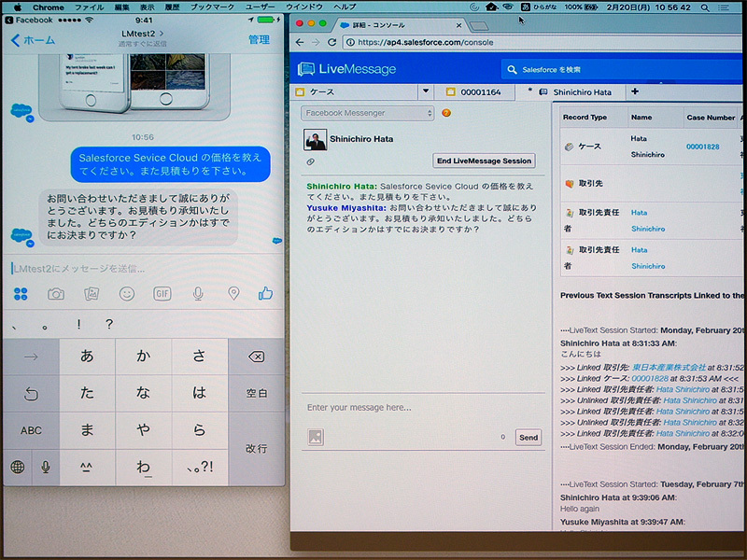Click the Apple menu icon
Screen dimensions: 747x560
[x=18, y=7]
